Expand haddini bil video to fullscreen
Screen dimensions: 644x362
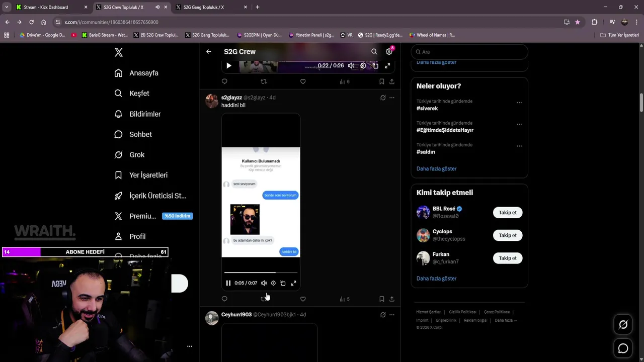294,283
